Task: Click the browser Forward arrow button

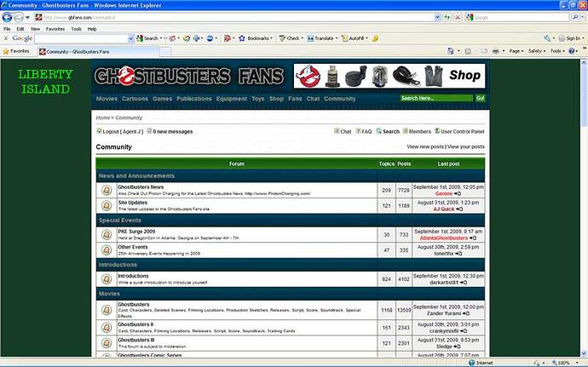Action: pyautogui.click(x=18, y=17)
